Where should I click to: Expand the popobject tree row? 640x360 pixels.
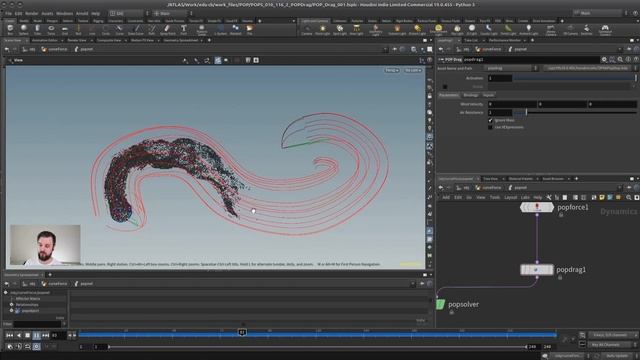click(x=11, y=311)
